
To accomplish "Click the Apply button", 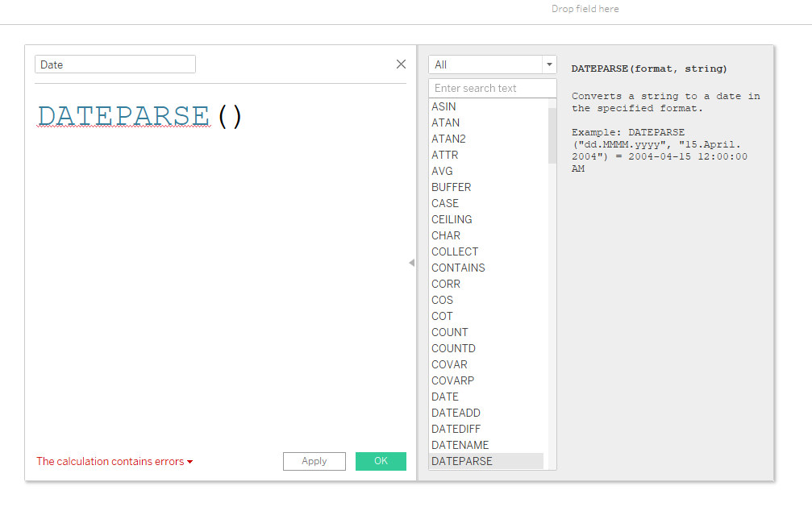I will [314, 461].
